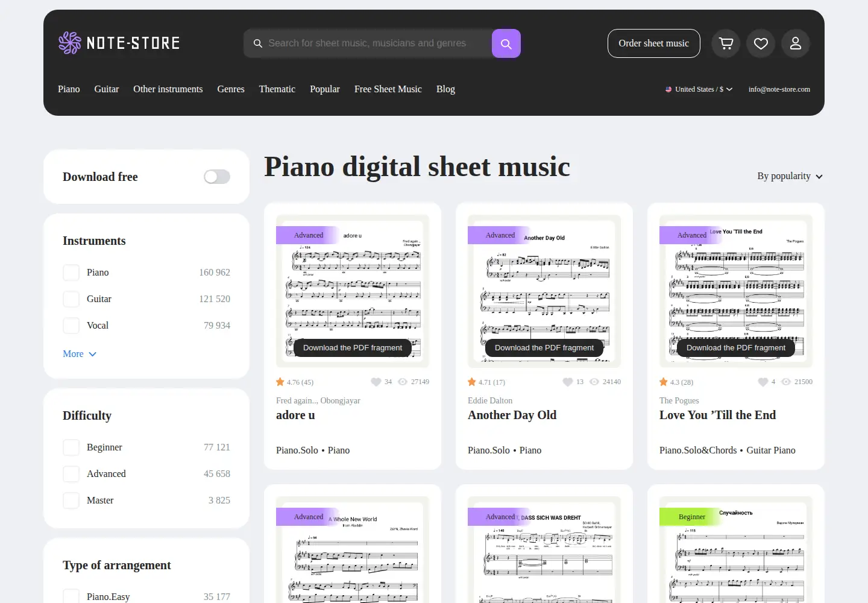
Task: Check the Piano.Easy arrangement checkbox
Action: coord(71,596)
